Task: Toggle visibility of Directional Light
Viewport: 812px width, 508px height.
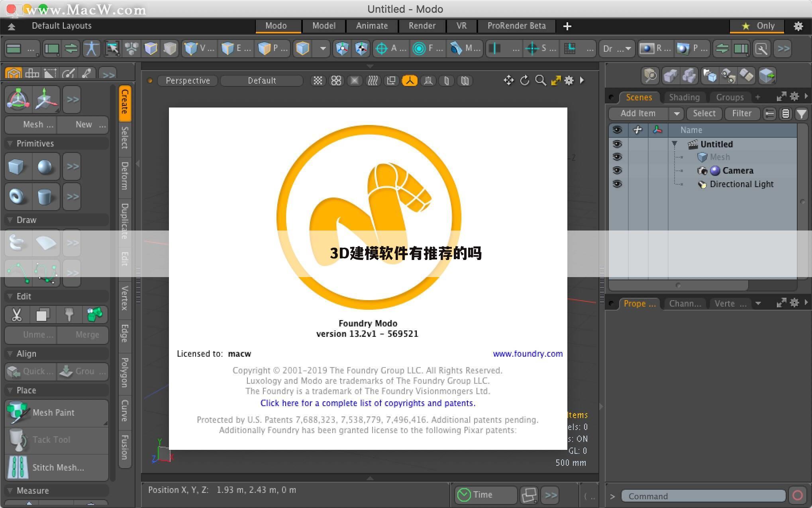Action: tap(617, 184)
